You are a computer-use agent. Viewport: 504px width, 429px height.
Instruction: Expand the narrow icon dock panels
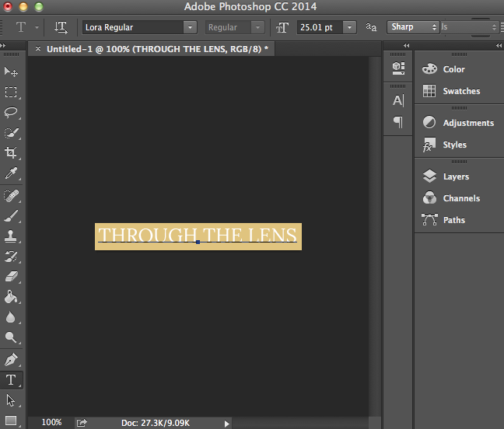coord(407,46)
